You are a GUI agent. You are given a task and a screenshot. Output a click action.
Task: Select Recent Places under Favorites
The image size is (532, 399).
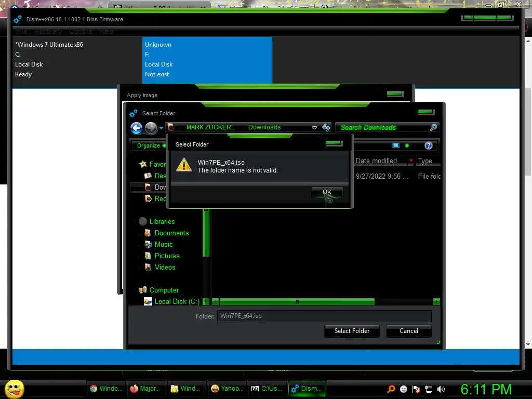coord(155,198)
